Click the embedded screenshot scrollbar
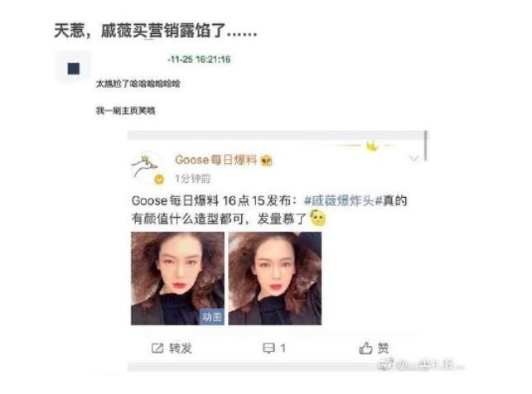This screenshot has width=532, height=394. pyautogui.click(x=426, y=146)
